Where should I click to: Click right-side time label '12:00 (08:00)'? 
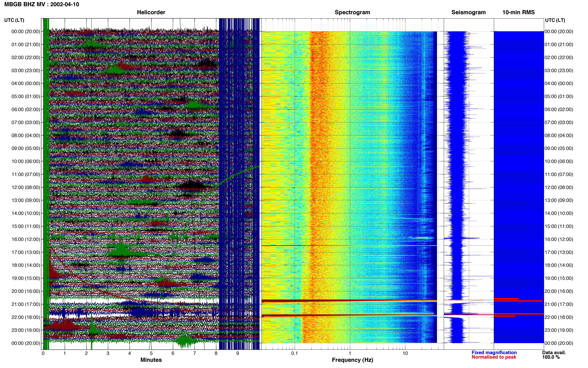click(x=559, y=187)
